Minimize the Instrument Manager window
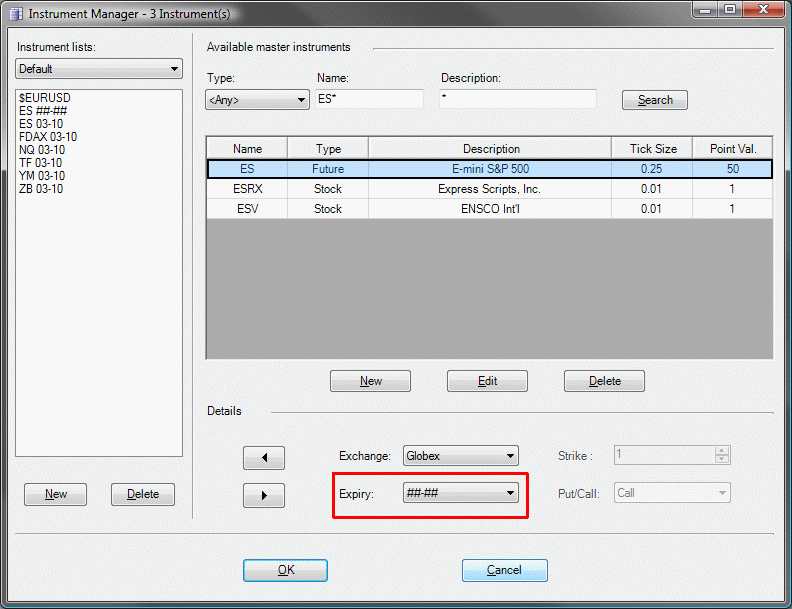 coord(706,10)
